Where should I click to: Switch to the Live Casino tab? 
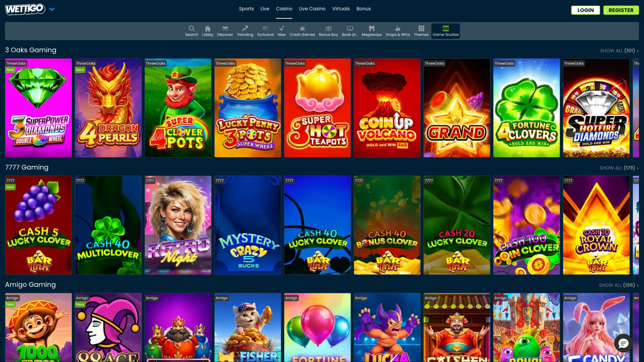312,9
